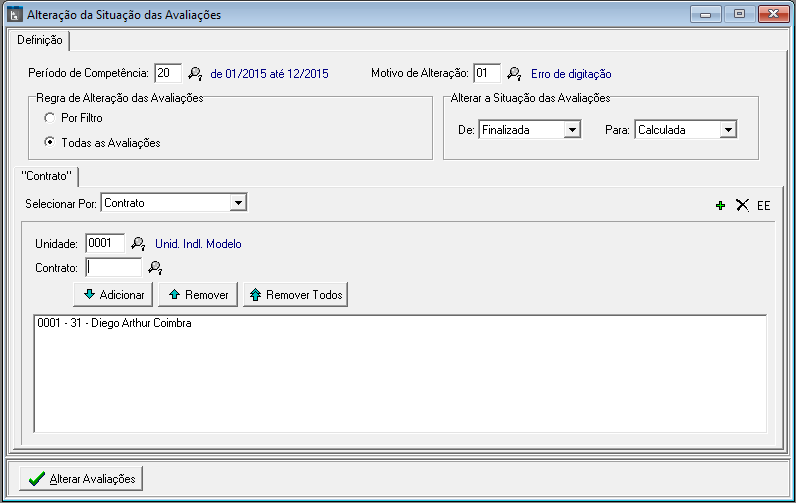Click the Alterar Avaliações button

pyautogui.click(x=82, y=479)
